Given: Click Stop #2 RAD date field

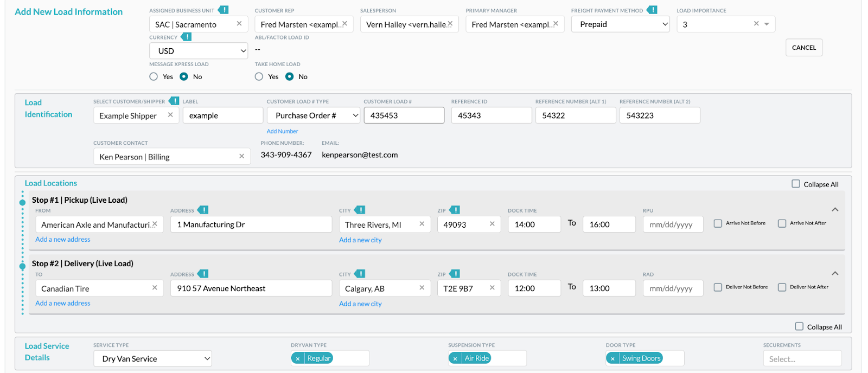Looking at the screenshot, I should [673, 288].
